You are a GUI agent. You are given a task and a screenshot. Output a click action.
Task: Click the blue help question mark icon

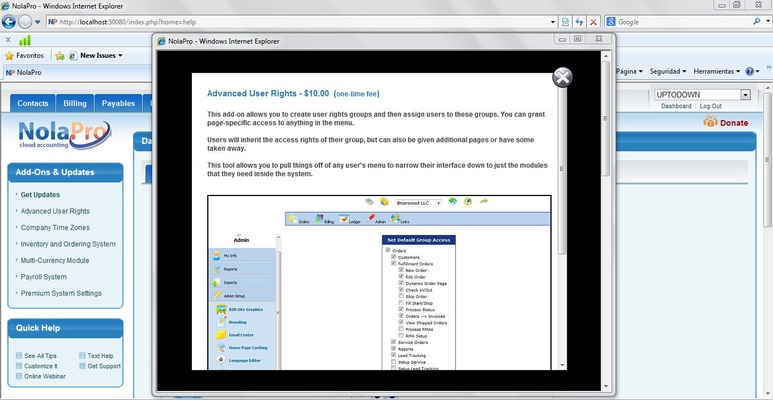749,72
